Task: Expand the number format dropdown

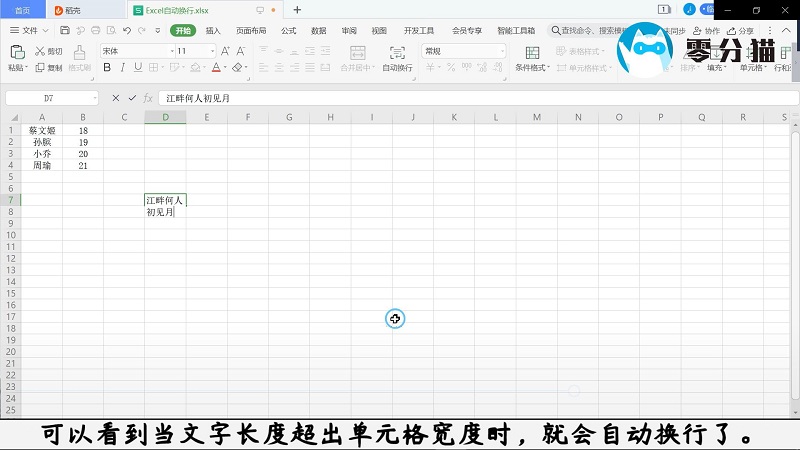Action: tap(502, 51)
